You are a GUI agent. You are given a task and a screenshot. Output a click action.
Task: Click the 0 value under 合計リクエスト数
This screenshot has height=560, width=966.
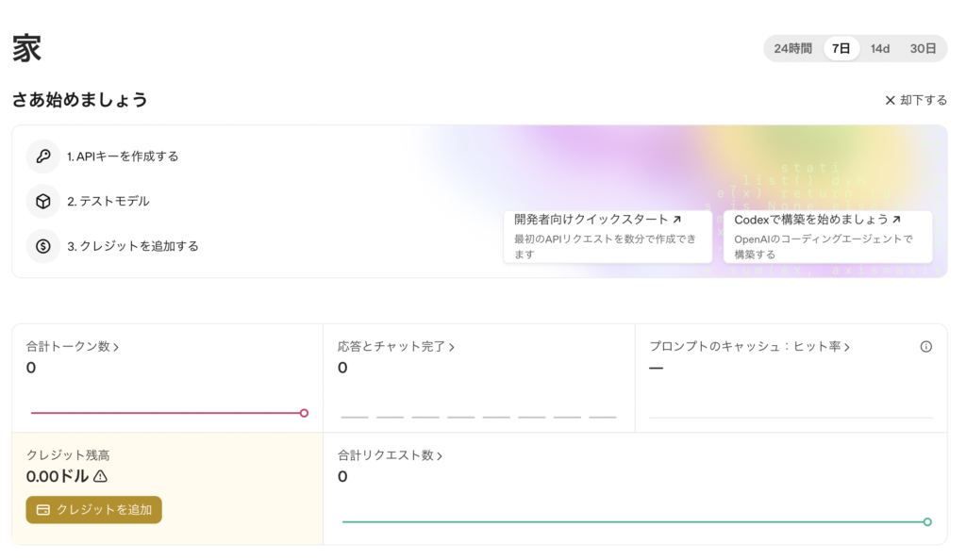[342, 477]
